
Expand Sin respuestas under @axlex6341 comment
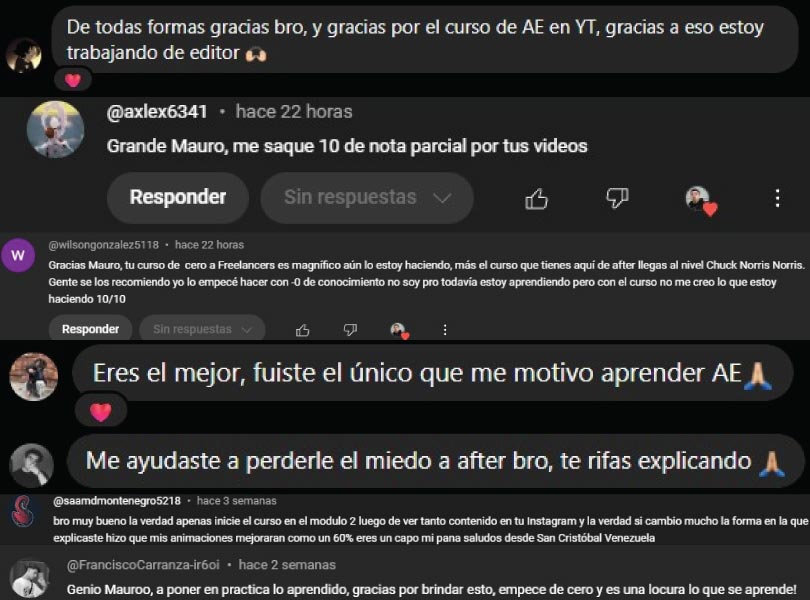[x=367, y=197]
